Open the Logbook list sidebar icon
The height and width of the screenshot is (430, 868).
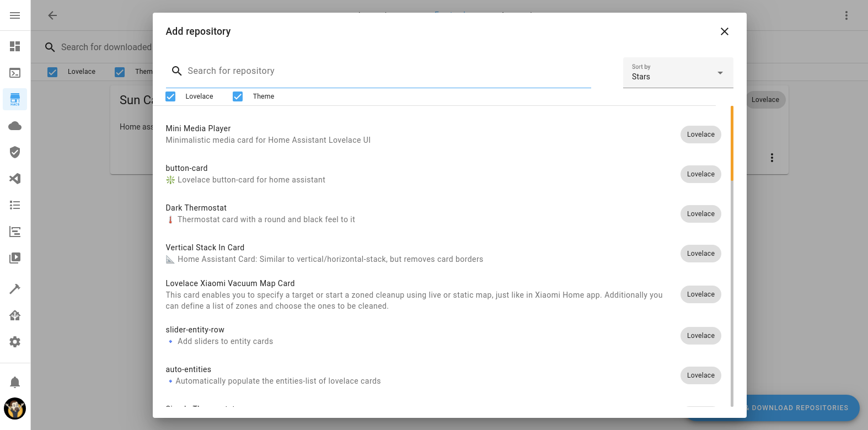pos(15,205)
